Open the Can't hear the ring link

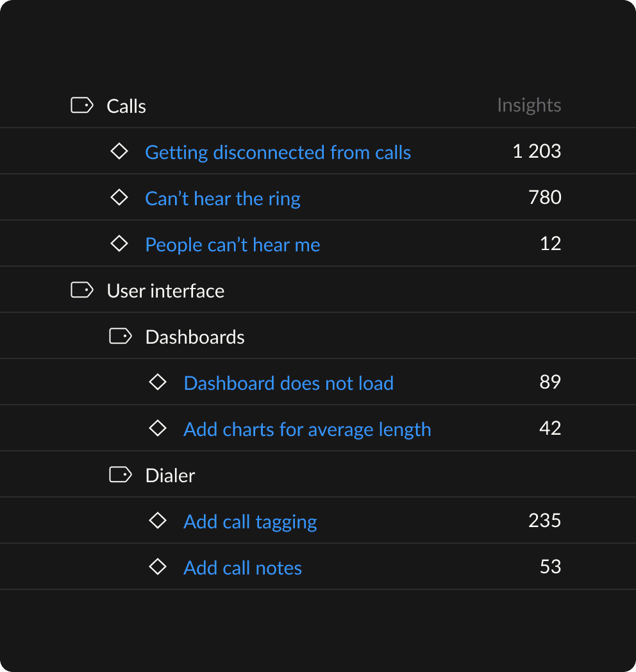(x=222, y=199)
